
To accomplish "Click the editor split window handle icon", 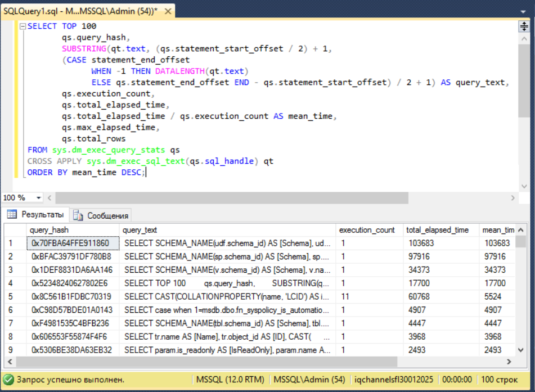I will pos(524,26).
